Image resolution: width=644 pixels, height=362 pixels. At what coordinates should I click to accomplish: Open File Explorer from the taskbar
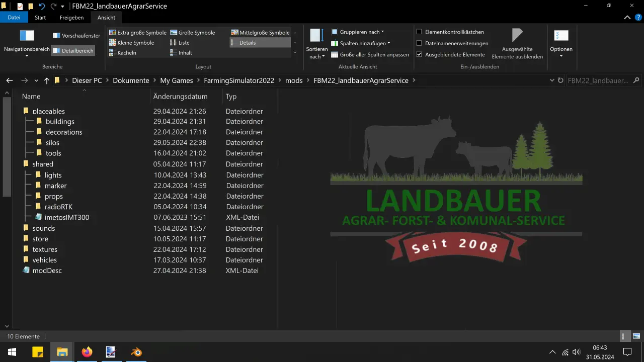(x=62, y=351)
